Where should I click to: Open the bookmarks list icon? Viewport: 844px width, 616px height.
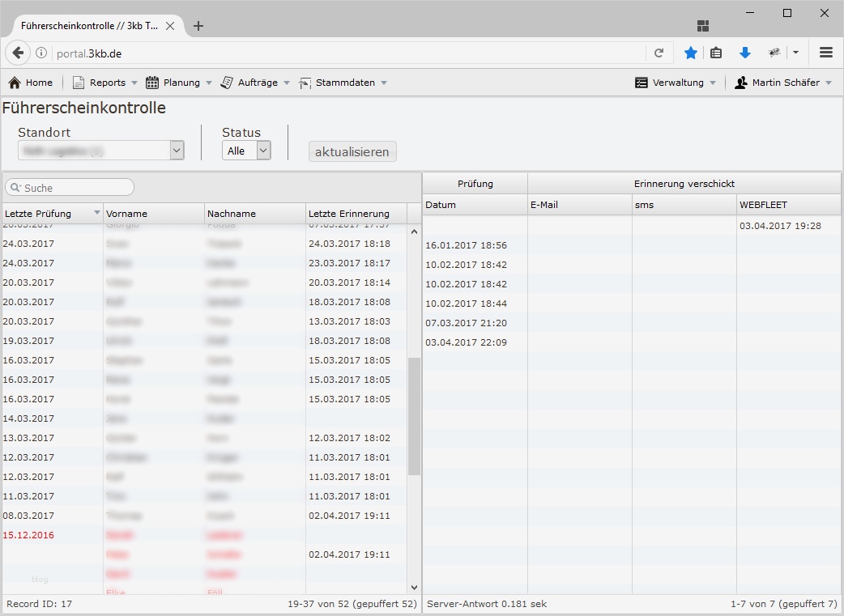716,53
